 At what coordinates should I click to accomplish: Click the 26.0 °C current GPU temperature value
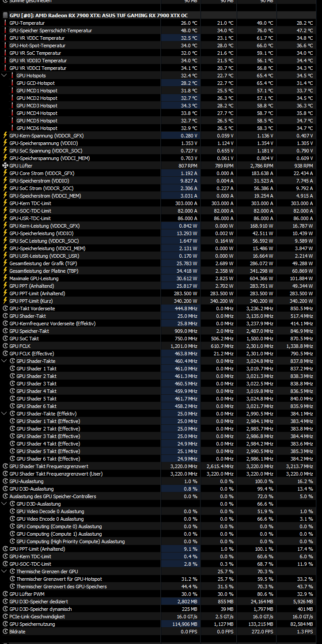click(x=189, y=23)
